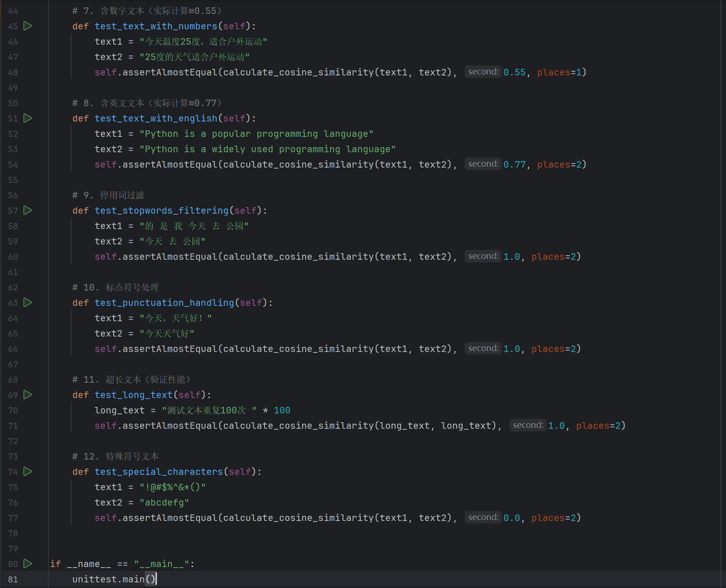Click the test_long_text function name
726x588 pixels.
tap(134, 395)
